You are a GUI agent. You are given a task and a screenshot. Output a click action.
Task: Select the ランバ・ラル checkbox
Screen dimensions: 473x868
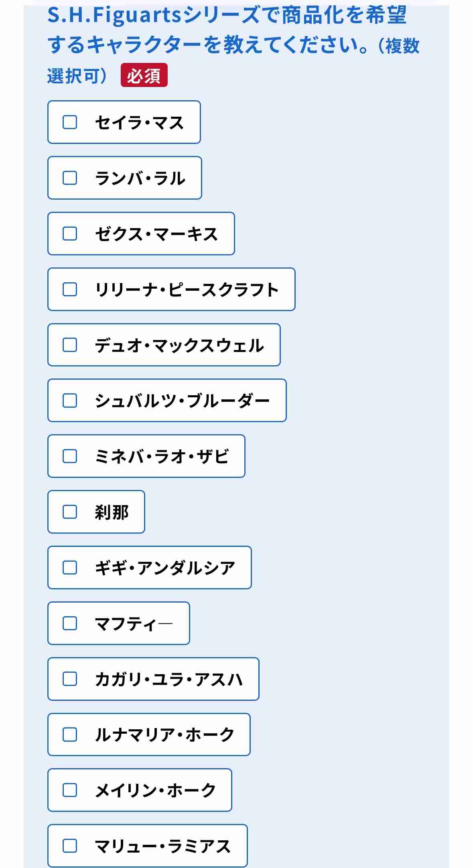[x=70, y=178]
